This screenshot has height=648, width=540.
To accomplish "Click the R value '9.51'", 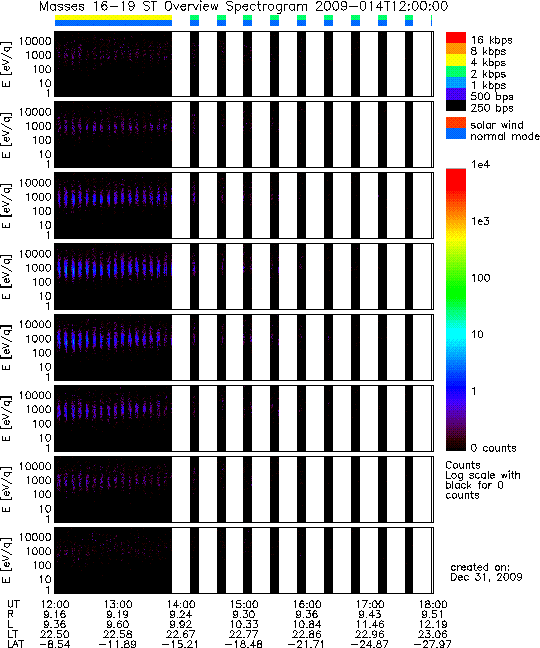I will coord(433,615).
